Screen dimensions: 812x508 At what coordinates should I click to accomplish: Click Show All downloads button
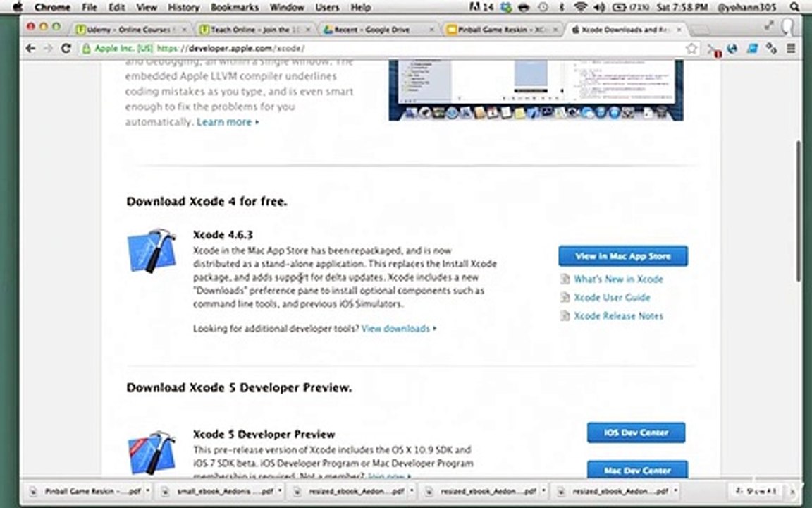click(756, 491)
